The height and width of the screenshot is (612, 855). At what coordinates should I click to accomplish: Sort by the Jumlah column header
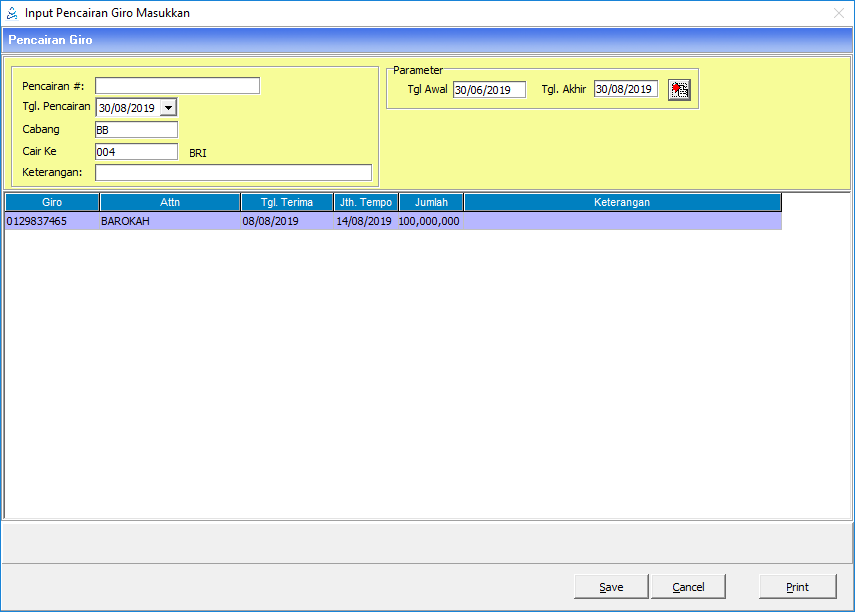coord(431,202)
